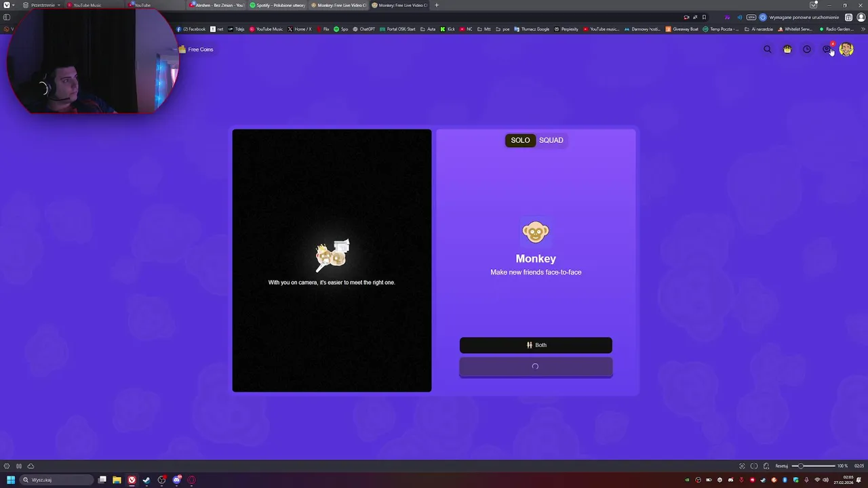The width and height of the screenshot is (868, 488).
Task: Toggle the browser side panel
Action: point(7,17)
